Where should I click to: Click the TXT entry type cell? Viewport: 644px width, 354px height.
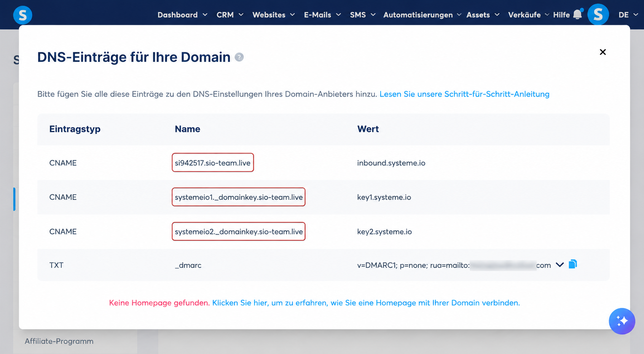click(56, 265)
